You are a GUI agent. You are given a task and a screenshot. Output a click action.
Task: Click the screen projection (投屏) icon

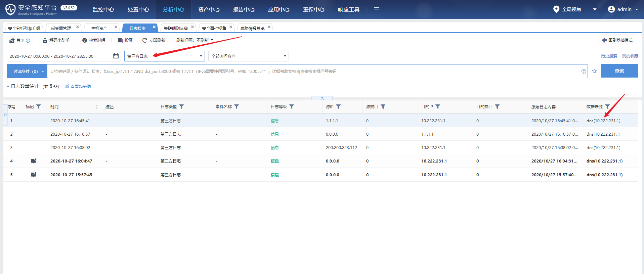tap(120, 40)
